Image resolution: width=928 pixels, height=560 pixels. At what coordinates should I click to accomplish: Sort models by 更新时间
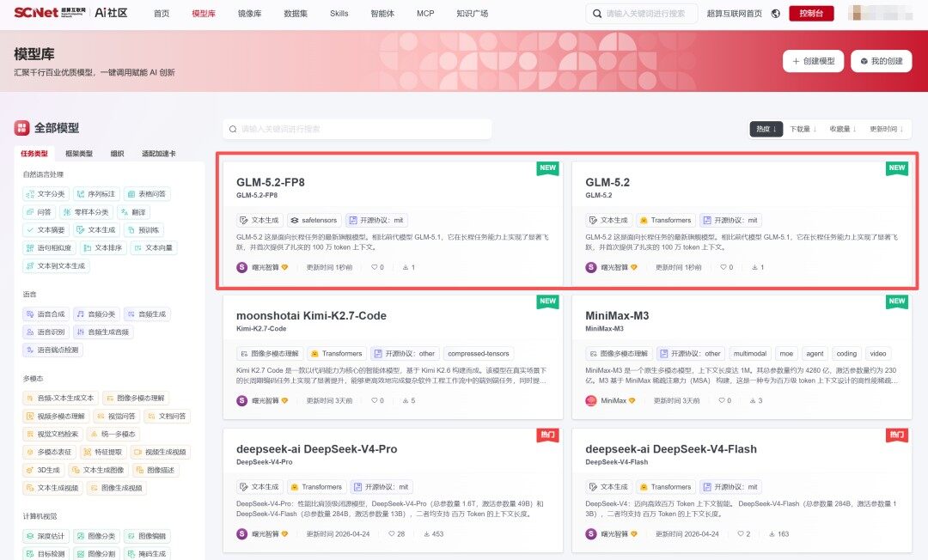click(886, 129)
